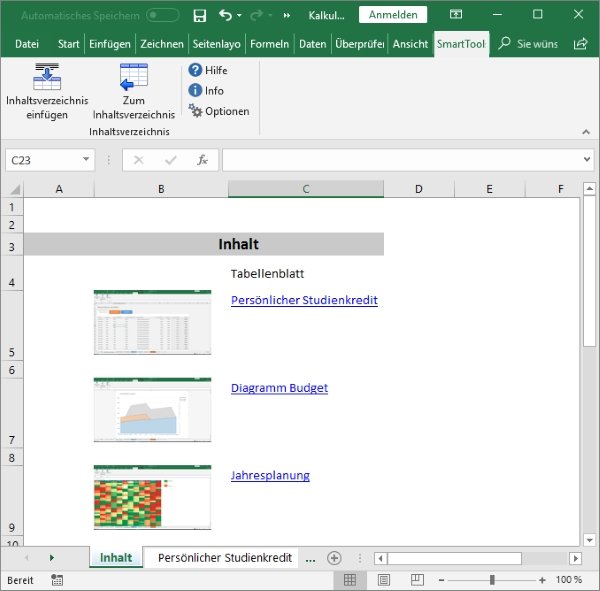Open undo history dropdown arrow
The height and width of the screenshot is (591, 600).
pyautogui.click(x=240, y=15)
